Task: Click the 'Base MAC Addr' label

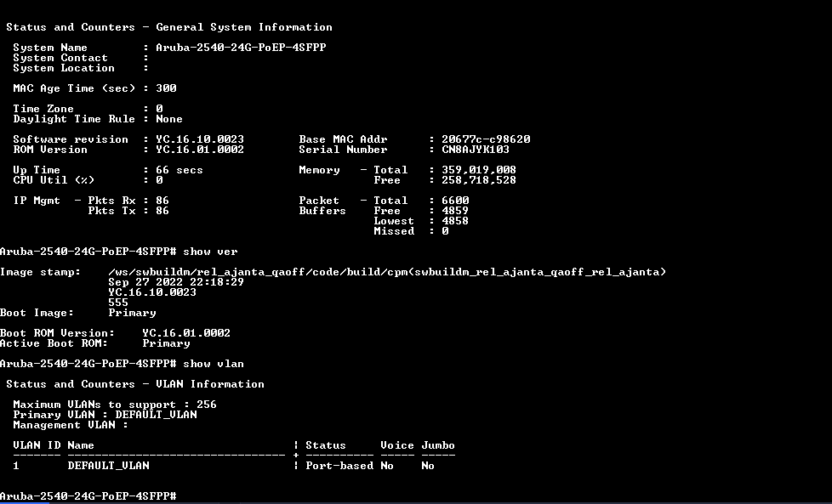Action: tap(343, 139)
